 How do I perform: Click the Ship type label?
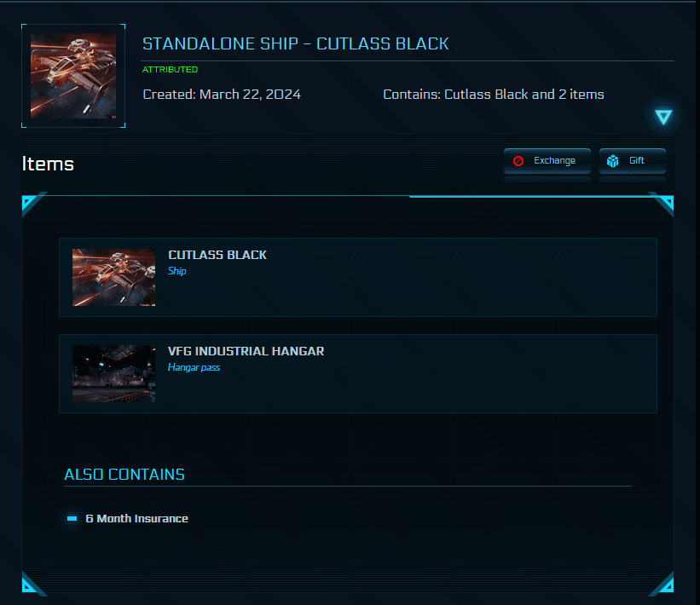(x=176, y=271)
